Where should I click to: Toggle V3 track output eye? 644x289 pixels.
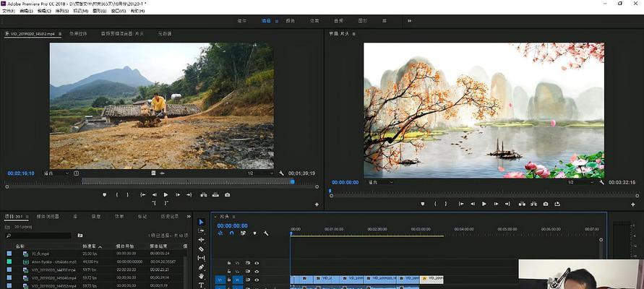tap(257, 263)
